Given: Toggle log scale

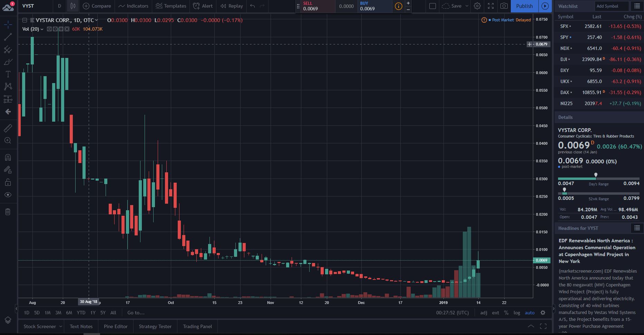Looking at the screenshot, I should tap(517, 313).
